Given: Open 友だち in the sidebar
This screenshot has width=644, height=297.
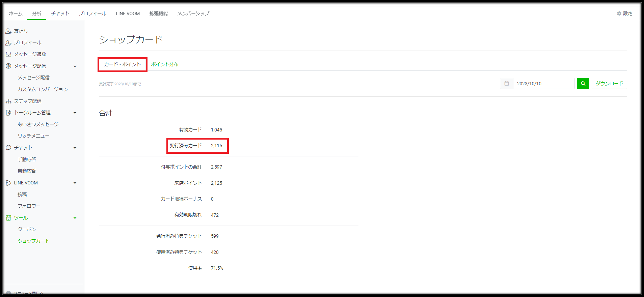Looking at the screenshot, I should [x=21, y=31].
